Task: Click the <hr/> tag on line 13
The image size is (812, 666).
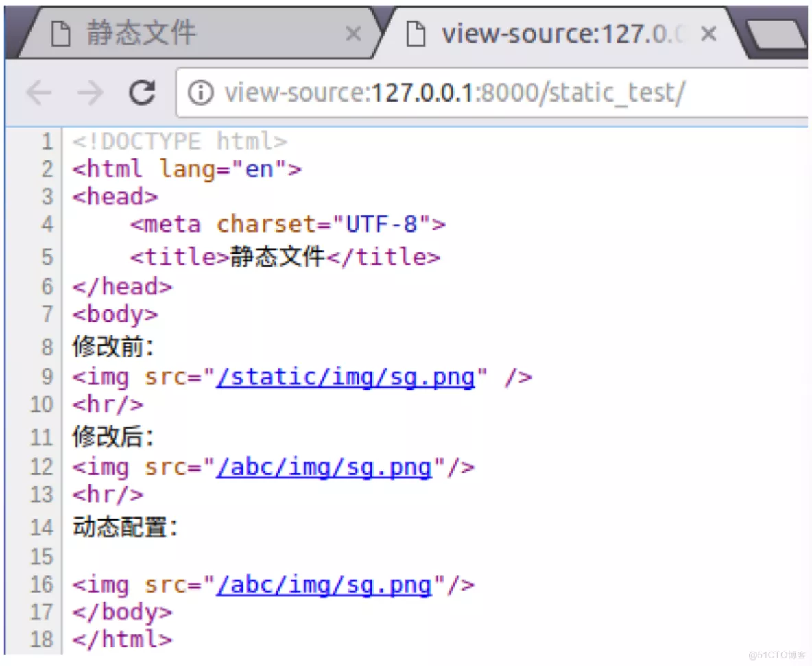Action: tap(108, 495)
